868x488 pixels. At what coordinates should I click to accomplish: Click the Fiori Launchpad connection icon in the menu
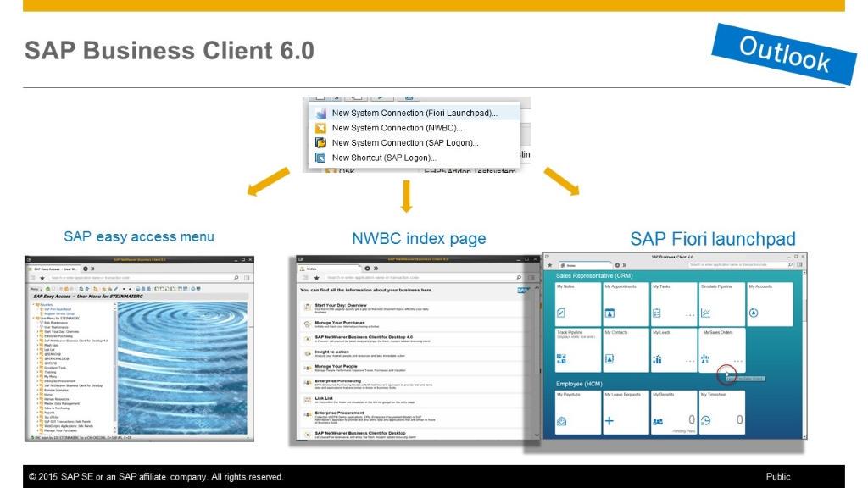[320, 113]
